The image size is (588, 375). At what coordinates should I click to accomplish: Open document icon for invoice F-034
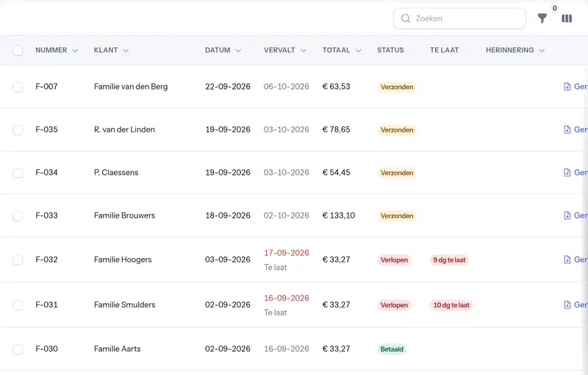pyautogui.click(x=567, y=173)
